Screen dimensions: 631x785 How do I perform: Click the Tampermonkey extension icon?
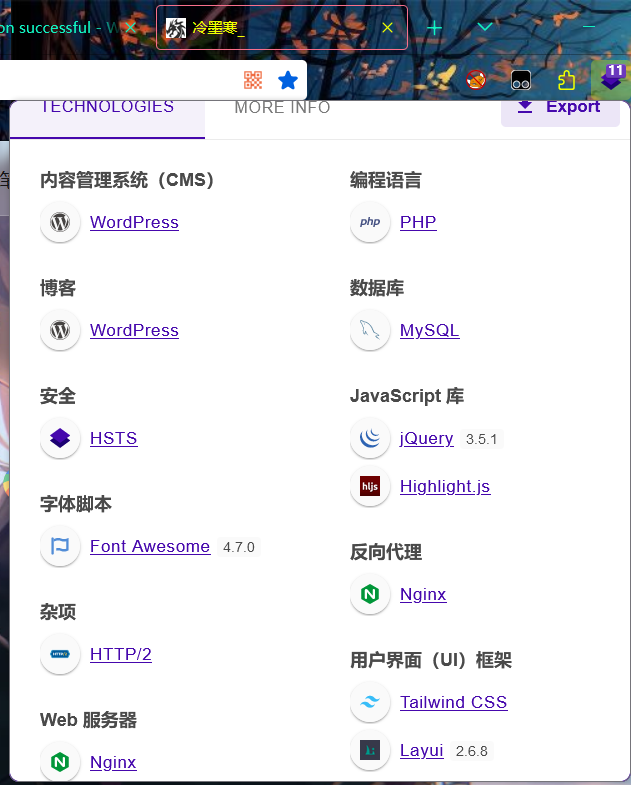pyautogui.click(x=521, y=80)
